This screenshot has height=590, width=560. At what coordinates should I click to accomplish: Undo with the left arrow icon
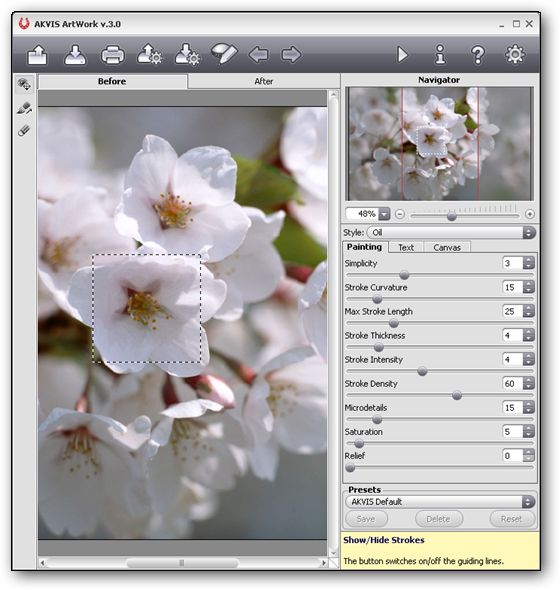(259, 55)
